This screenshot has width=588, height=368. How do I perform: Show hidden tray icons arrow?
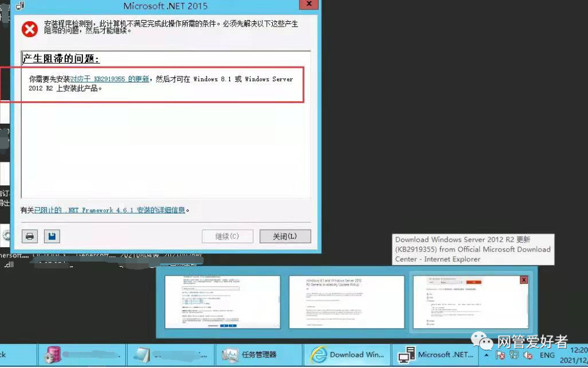[x=487, y=355]
